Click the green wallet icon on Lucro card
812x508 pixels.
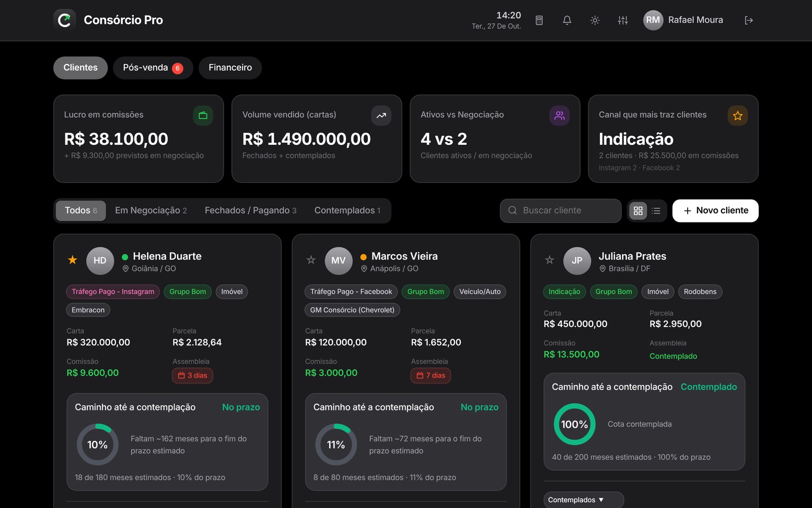coord(203,115)
